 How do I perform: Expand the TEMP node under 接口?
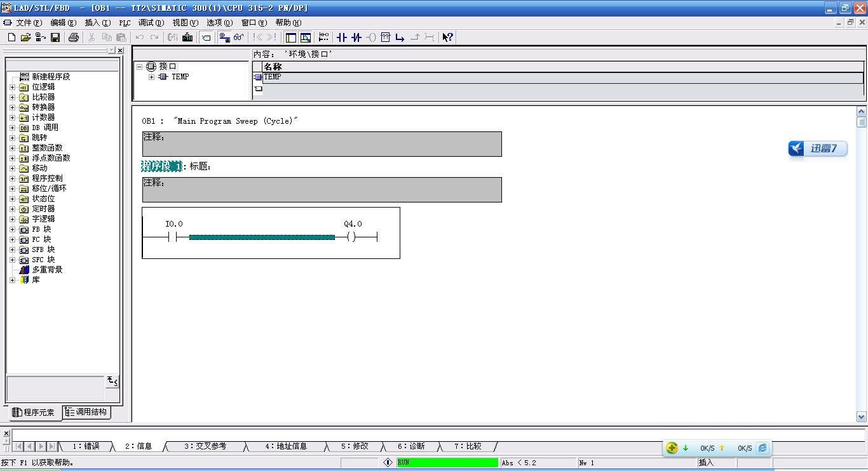pyautogui.click(x=151, y=77)
